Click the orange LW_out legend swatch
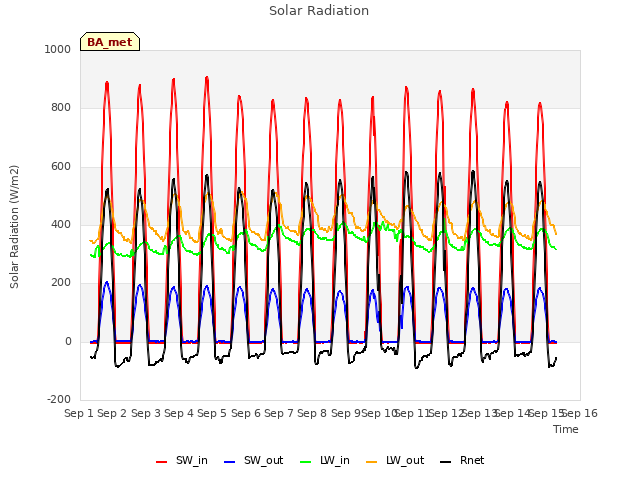640x480 pixels. tap(372, 462)
